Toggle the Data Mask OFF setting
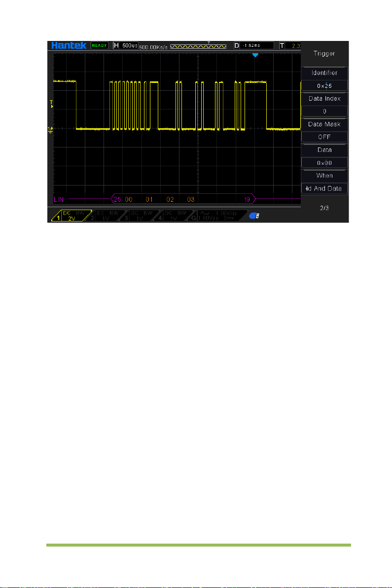 click(x=324, y=137)
